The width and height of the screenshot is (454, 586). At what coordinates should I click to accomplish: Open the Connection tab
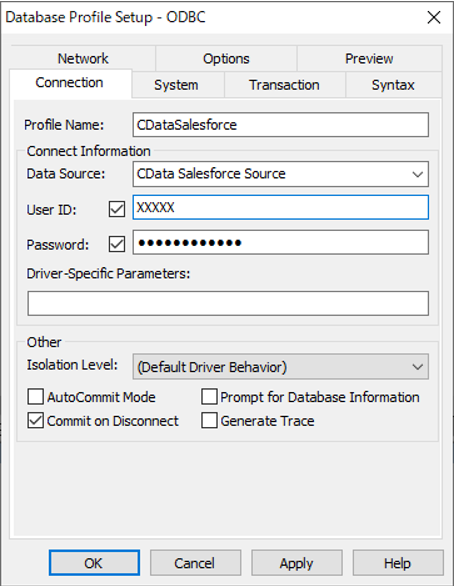pos(70,83)
